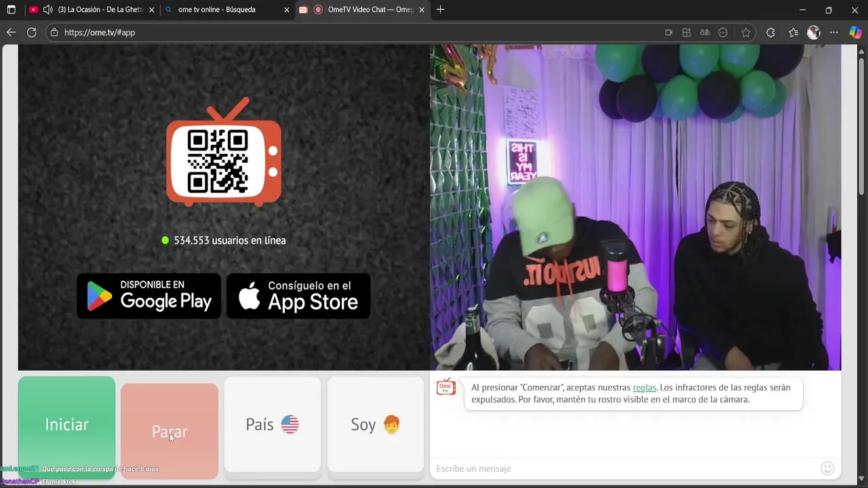868x488 pixels.
Task: Close the ome tv online search tab
Action: 287,9
